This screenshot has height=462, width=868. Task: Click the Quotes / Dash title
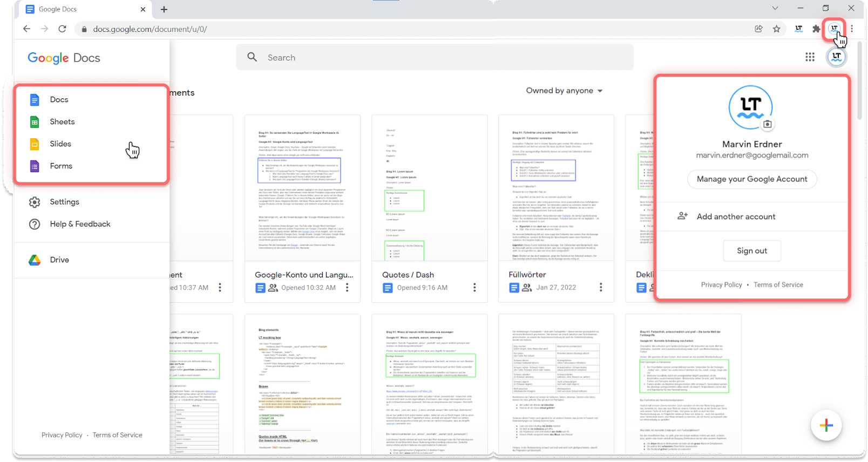408,275
